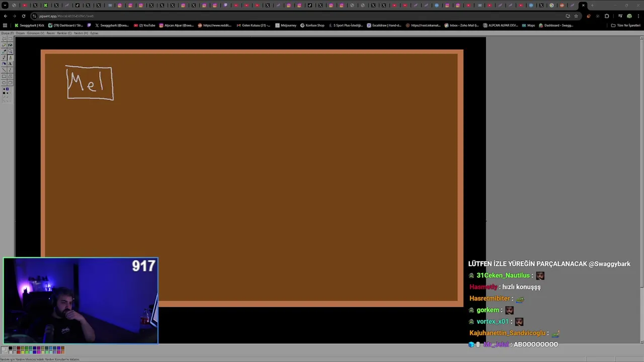Select the magenta palette swatch
The width and height of the screenshot is (644, 362).
tap(38, 352)
